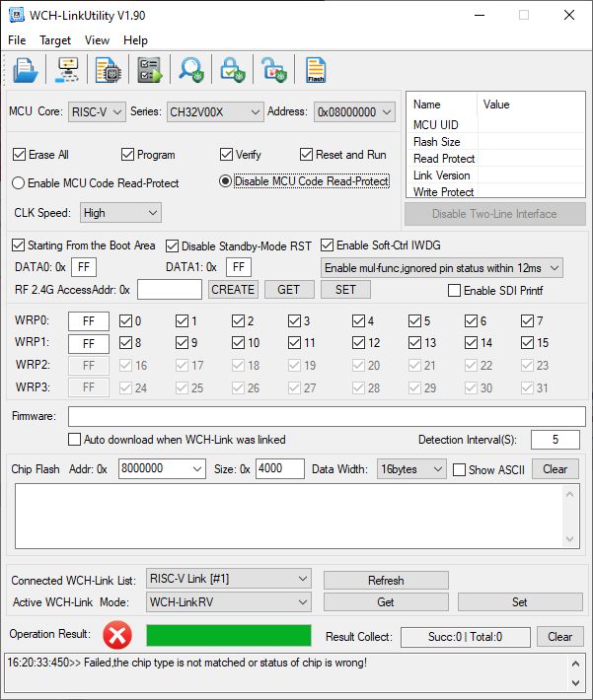Viewport: 593px width, 700px height.
Task: Click the CREATE button
Action: [x=233, y=289]
